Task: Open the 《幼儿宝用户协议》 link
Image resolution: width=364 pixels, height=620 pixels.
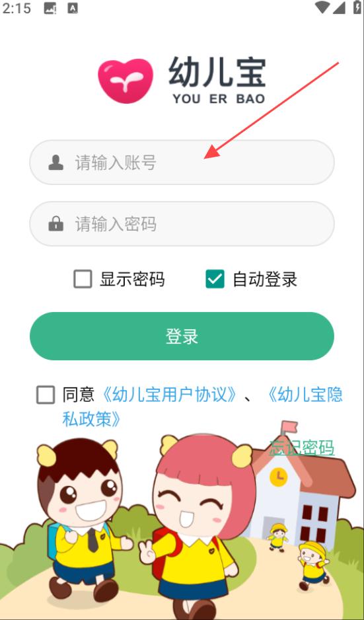Action: 169,395
